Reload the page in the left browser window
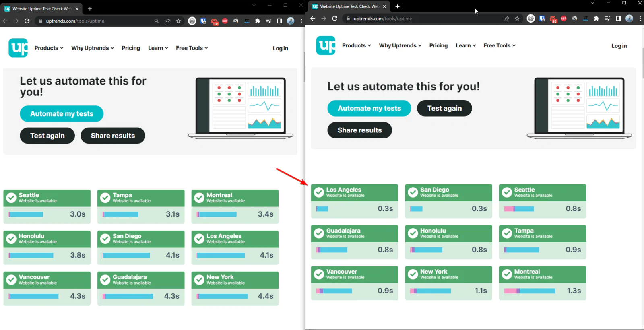 click(27, 21)
